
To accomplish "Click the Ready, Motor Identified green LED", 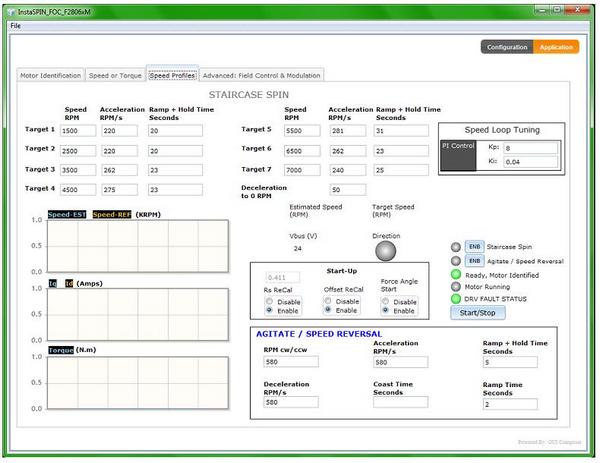I will click(x=456, y=274).
